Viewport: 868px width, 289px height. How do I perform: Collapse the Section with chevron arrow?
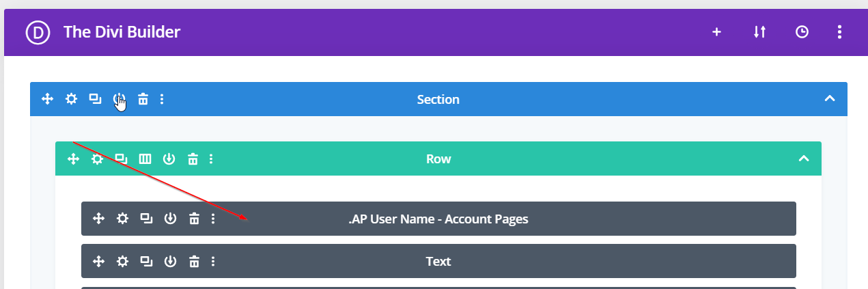pyautogui.click(x=830, y=99)
